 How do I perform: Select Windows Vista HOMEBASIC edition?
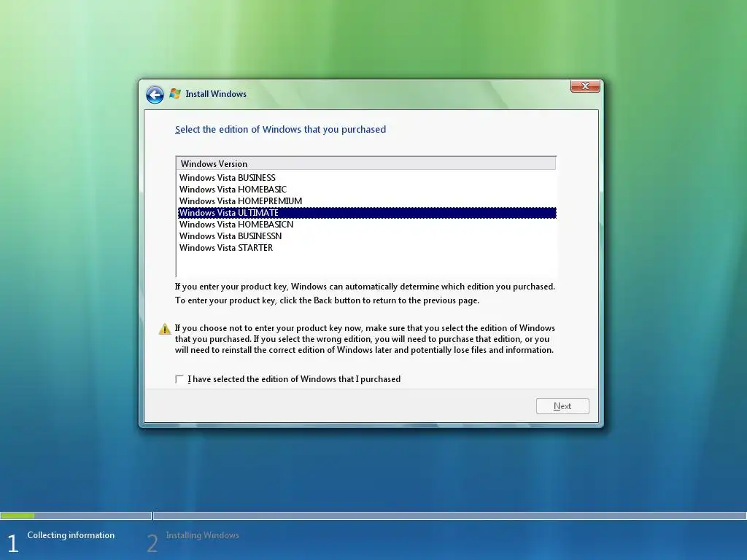click(367, 190)
